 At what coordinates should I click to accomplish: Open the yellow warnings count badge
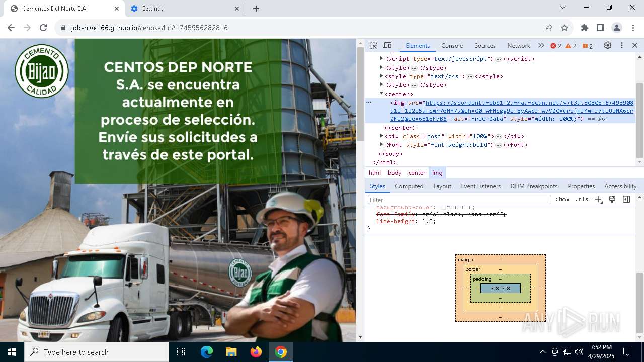(571, 46)
